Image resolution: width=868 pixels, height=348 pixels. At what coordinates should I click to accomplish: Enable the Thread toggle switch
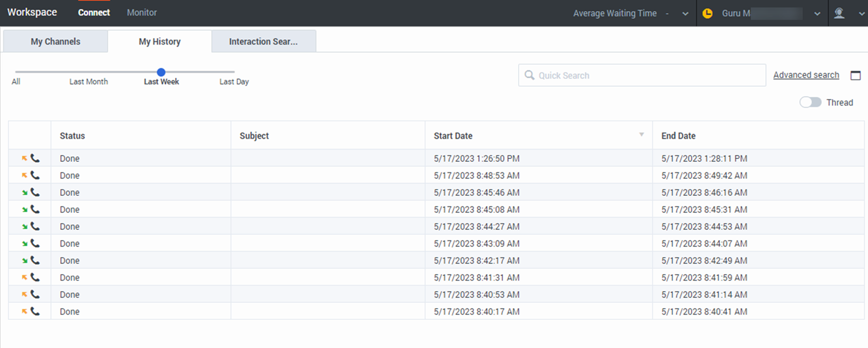(x=810, y=102)
